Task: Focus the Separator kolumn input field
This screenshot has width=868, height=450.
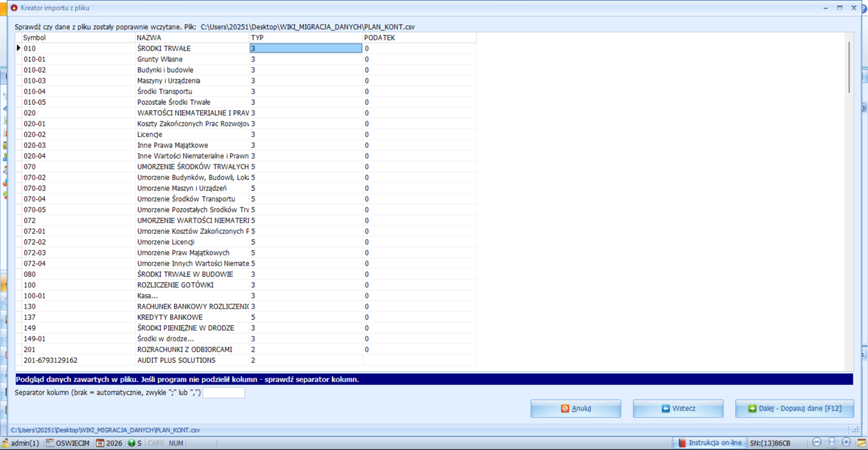Action: [224, 392]
